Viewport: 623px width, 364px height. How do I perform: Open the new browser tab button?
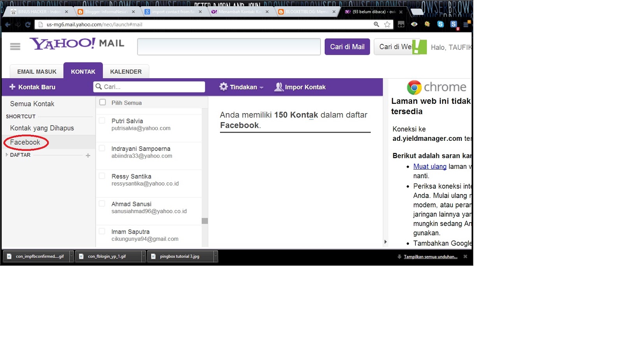(417, 12)
